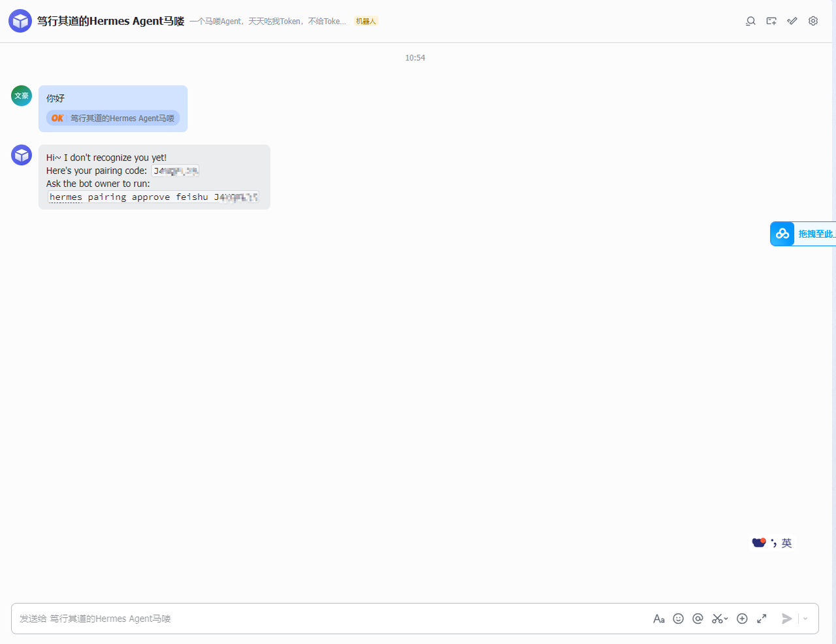
Task: Click the chat title 笃行其道的Hermes Agent马喽
Action: pos(110,21)
